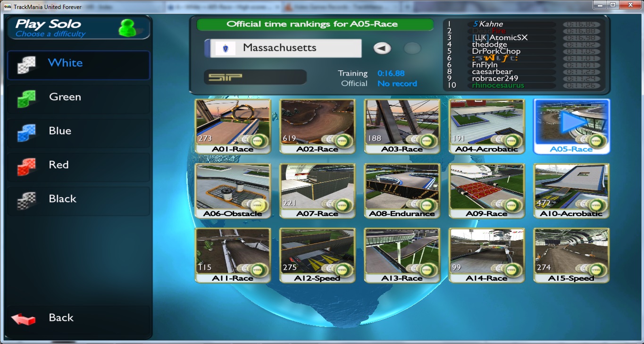Open the A01-Race track thumbnail
Image resolution: width=644 pixels, height=344 pixels.
(x=233, y=126)
